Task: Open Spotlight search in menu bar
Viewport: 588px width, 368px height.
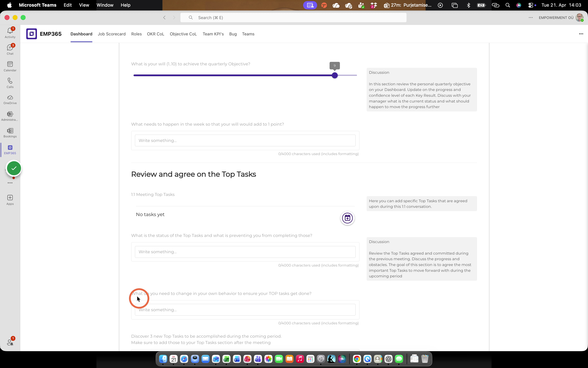Action: [x=507, y=5]
